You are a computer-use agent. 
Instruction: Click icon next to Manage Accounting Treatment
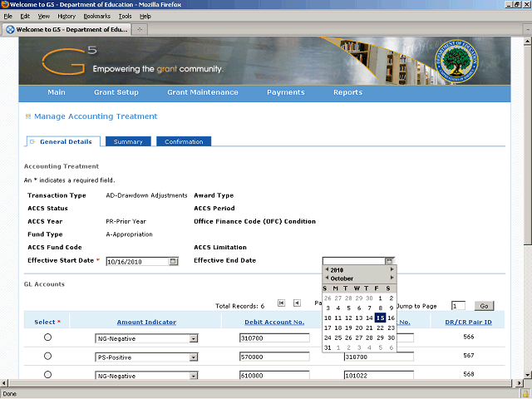[x=28, y=116]
